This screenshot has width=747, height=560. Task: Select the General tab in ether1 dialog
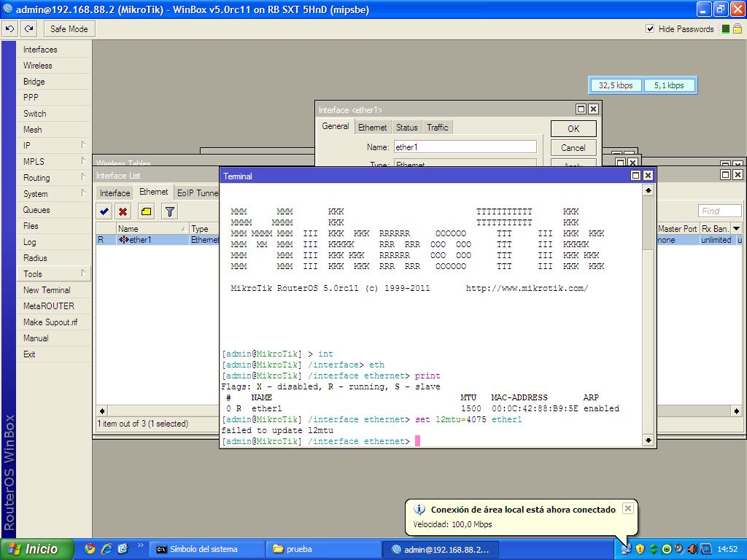click(x=336, y=126)
